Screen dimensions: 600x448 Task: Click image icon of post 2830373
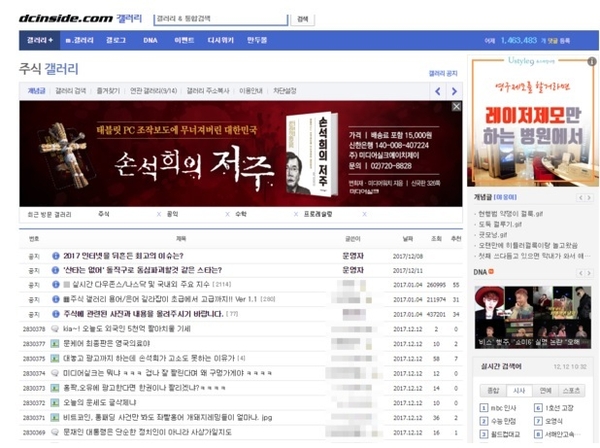pos(55,388)
